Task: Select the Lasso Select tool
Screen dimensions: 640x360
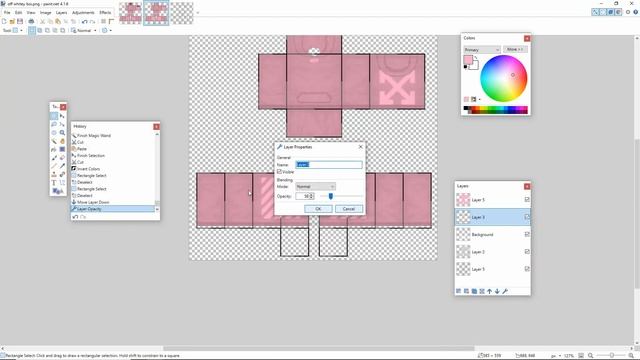Action: click(x=54, y=124)
